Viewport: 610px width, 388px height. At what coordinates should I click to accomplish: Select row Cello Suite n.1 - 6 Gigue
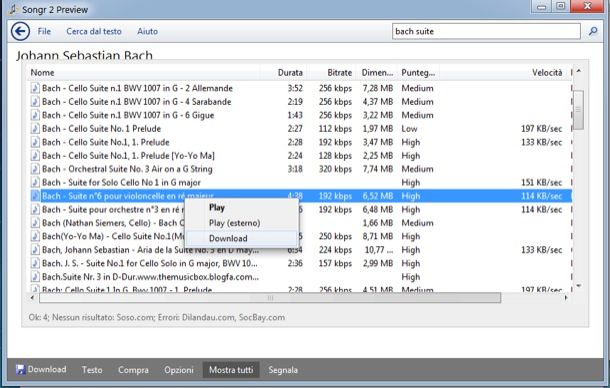300,115
